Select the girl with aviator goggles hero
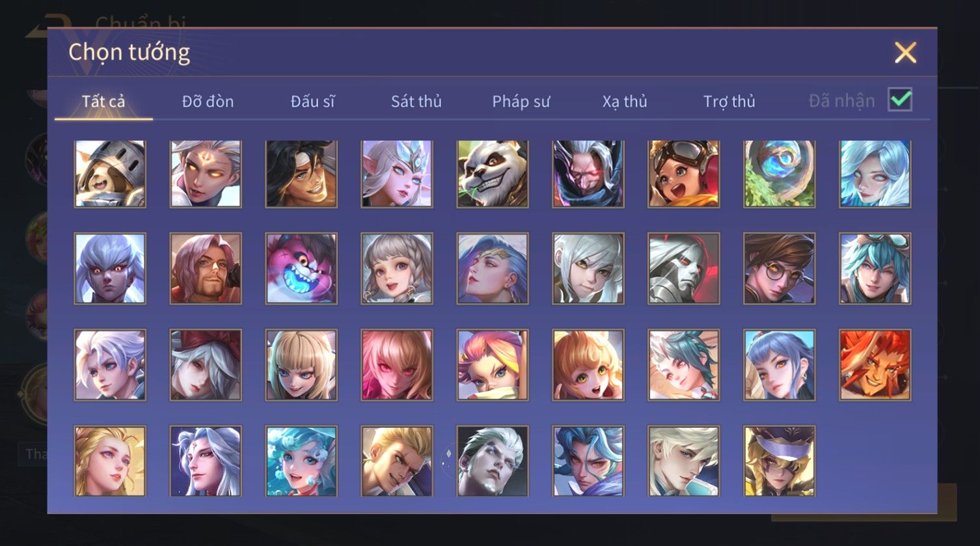 pyautogui.click(x=684, y=174)
